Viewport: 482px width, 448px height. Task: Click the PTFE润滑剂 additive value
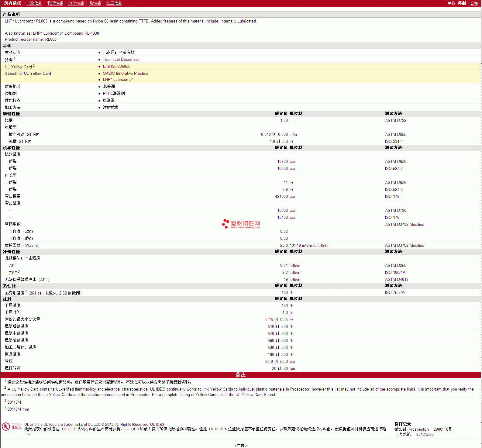click(x=114, y=94)
